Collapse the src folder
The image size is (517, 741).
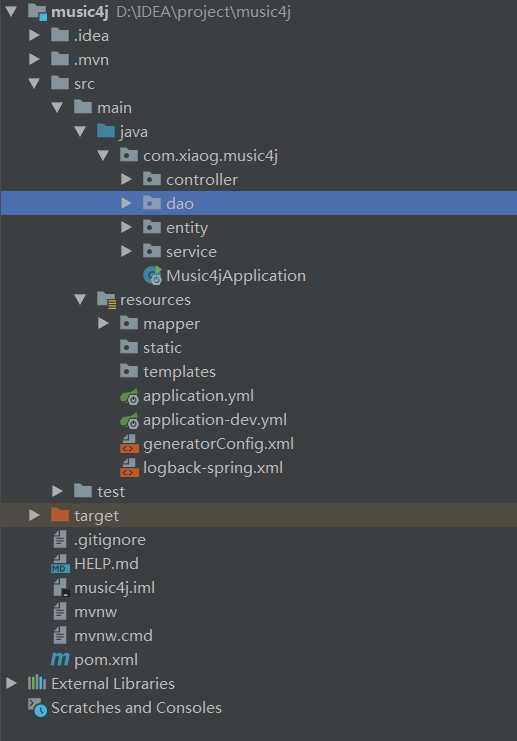tap(34, 83)
